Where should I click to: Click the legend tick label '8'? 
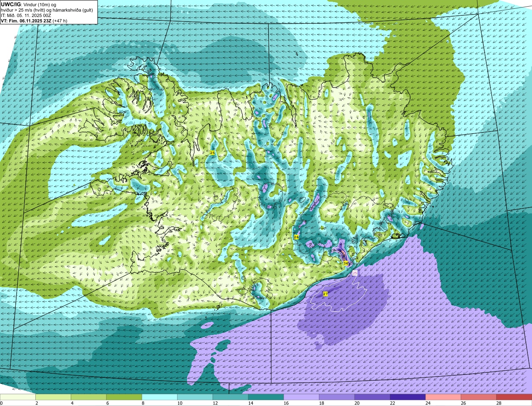(142, 403)
